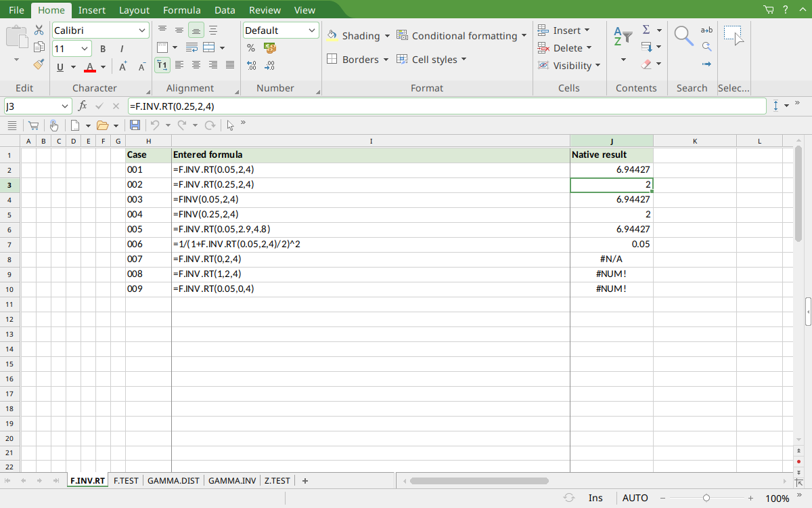Add a new sheet with plus button
812x508 pixels.
click(x=305, y=481)
